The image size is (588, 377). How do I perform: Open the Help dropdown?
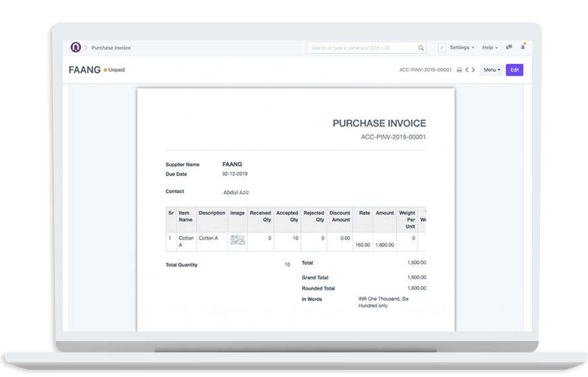click(489, 47)
